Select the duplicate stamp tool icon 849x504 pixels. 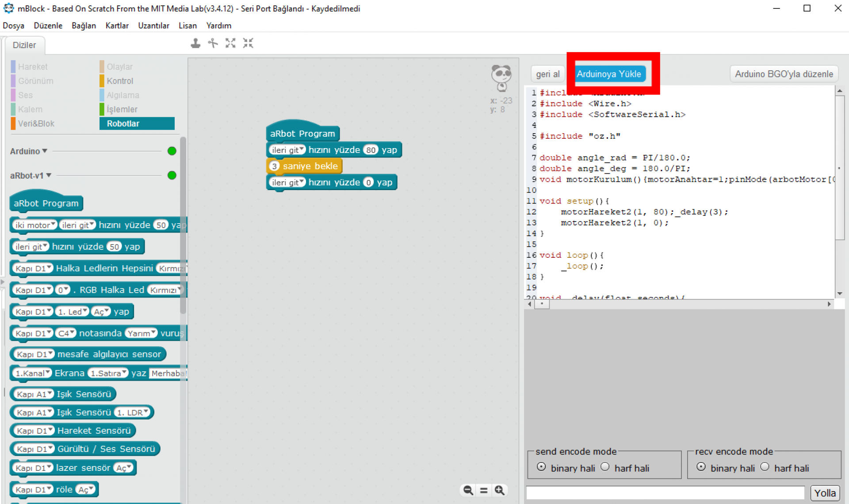(195, 43)
